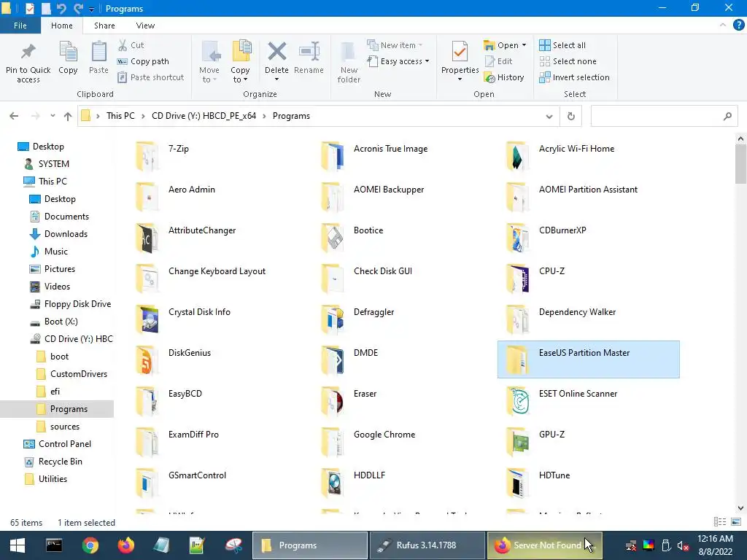The width and height of the screenshot is (747, 560).
Task: Select Downloads in navigation pane
Action: coord(66,234)
